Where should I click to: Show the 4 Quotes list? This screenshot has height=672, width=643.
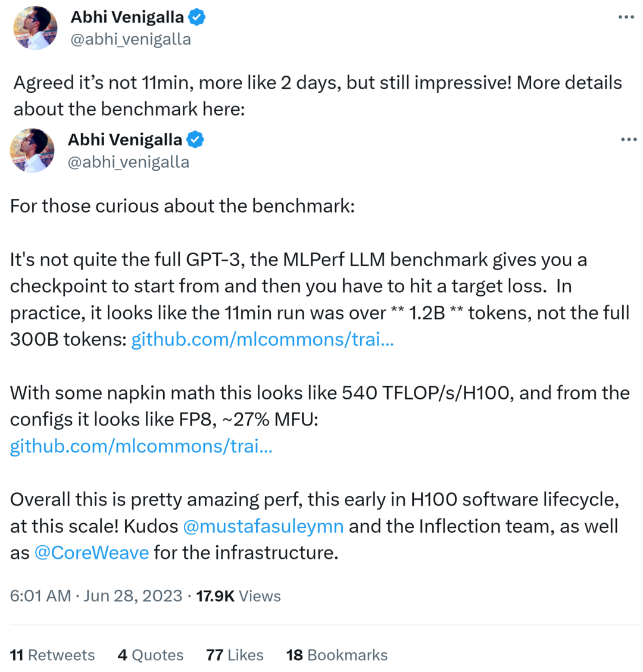point(151,655)
